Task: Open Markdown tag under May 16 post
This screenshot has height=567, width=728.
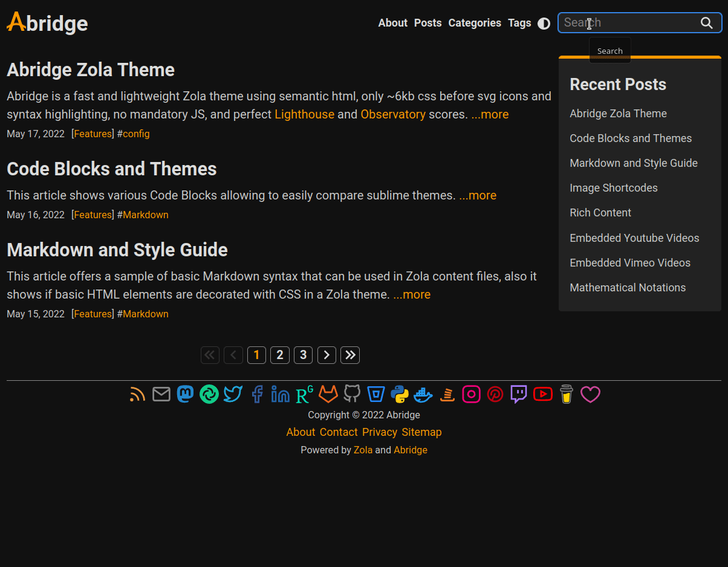Action: 146,215
